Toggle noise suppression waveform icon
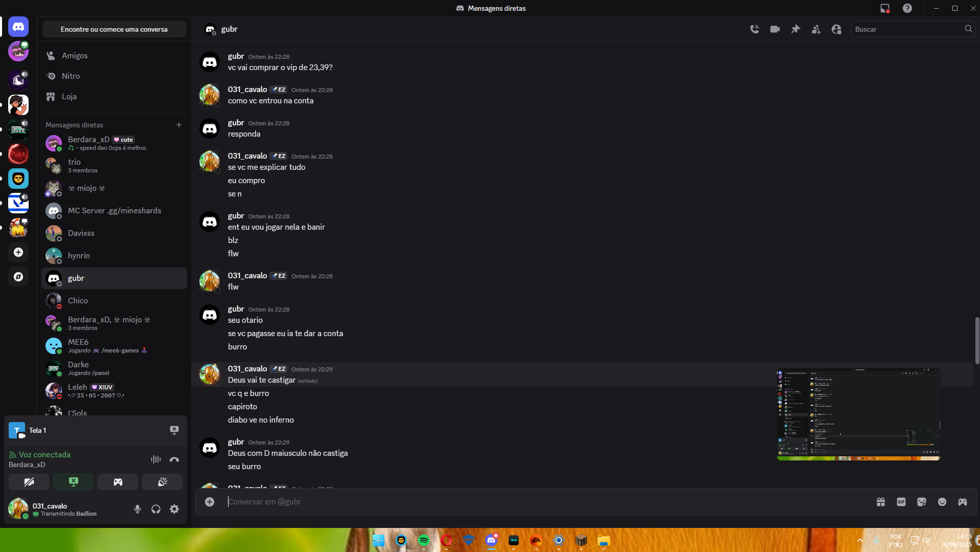This screenshot has width=980, height=552. click(x=156, y=459)
